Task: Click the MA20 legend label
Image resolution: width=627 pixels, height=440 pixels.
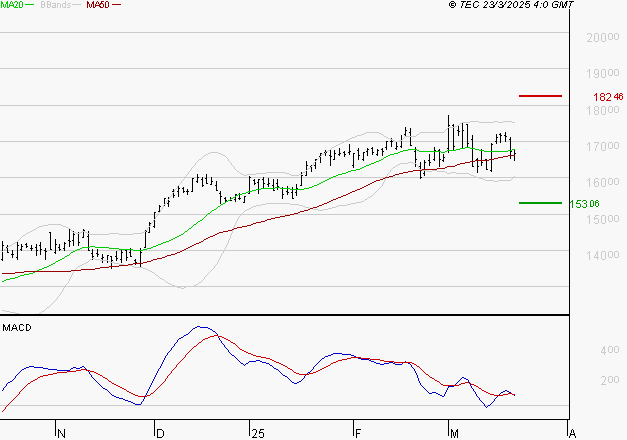Action: coord(12,5)
